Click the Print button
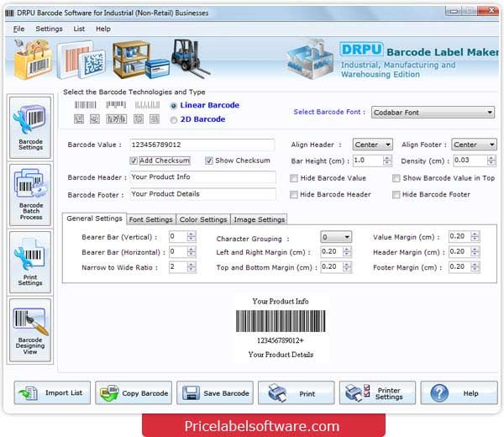This screenshot has height=437, width=504. pyautogui.click(x=296, y=392)
